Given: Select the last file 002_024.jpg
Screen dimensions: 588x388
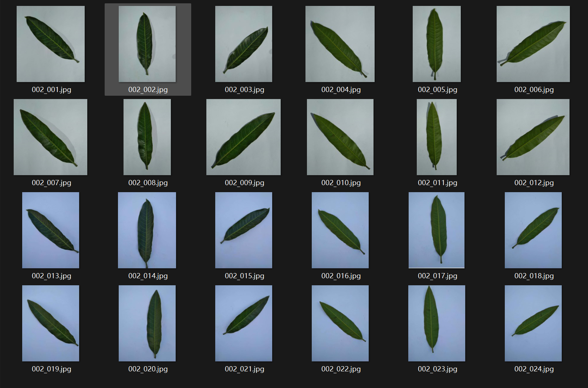Looking at the screenshot, I should pyautogui.click(x=533, y=323).
